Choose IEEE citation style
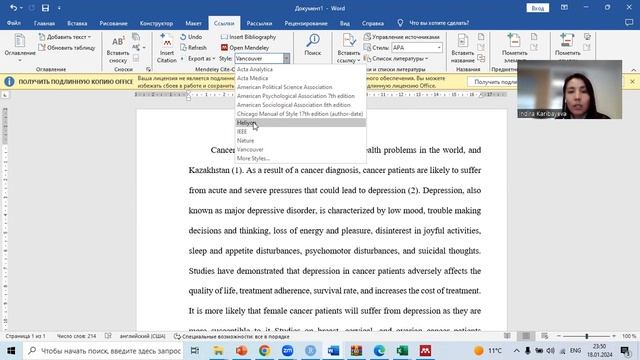The image size is (640, 360). 300,131
